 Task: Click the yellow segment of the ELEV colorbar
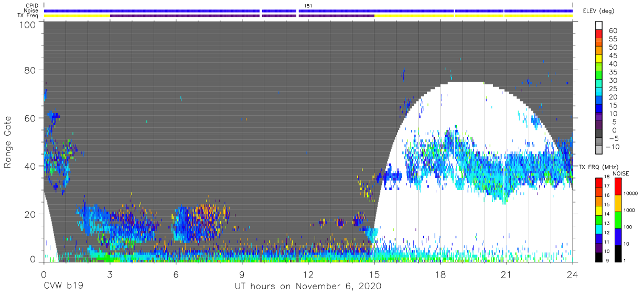[x=600, y=58]
